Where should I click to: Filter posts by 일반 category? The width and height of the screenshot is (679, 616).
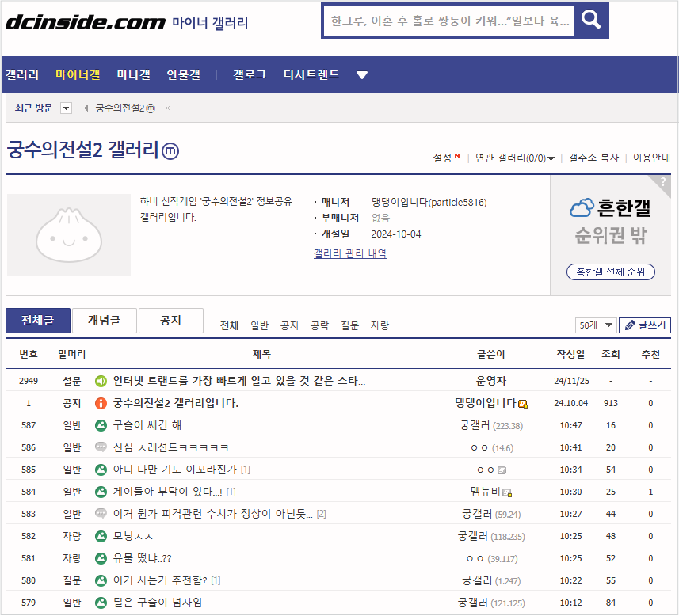[x=259, y=325]
